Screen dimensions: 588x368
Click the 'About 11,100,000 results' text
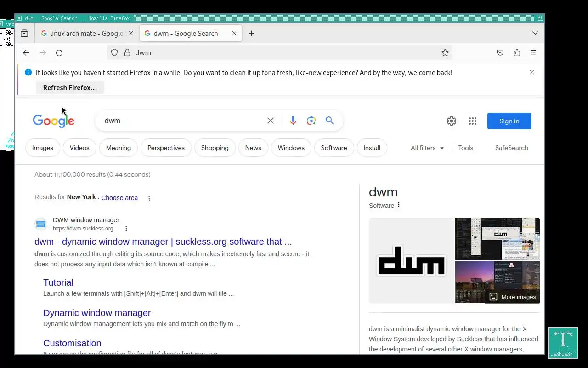[x=92, y=174]
